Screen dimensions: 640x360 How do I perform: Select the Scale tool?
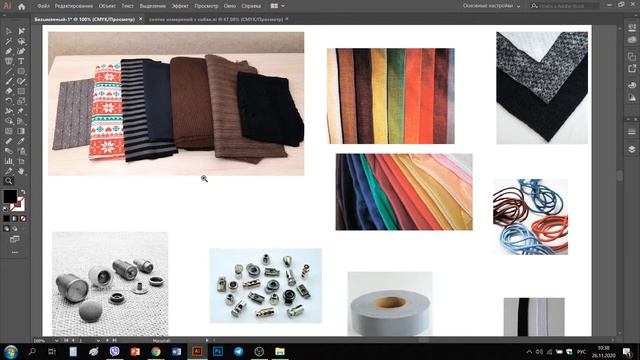[x=21, y=101]
